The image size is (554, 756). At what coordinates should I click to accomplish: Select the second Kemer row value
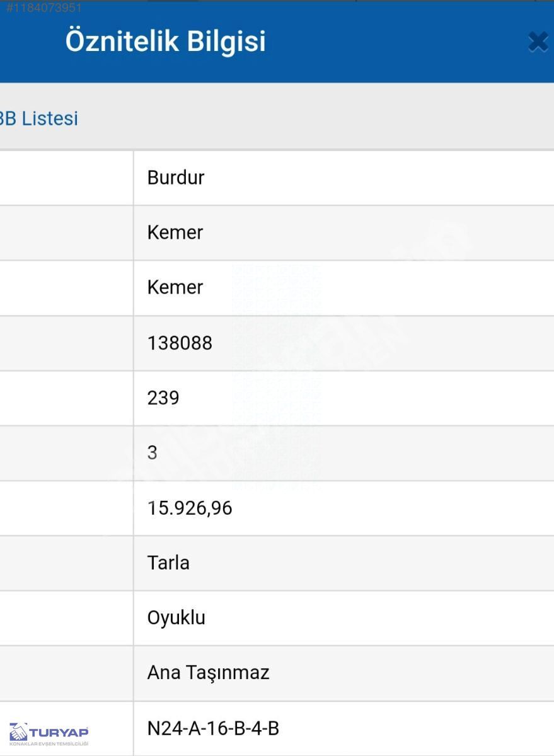coord(343,287)
